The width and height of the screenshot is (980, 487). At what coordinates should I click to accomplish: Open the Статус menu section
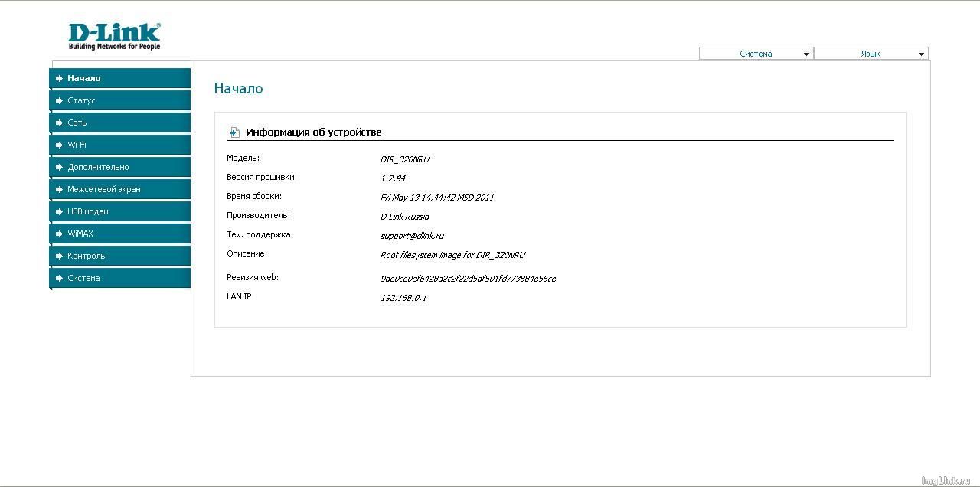[120, 100]
